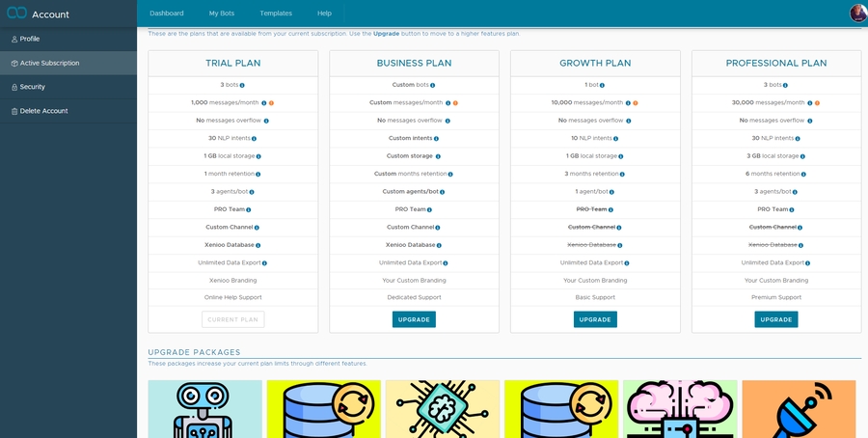The width and height of the screenshot is (868, 438).
Task: Select the robot upgrade package thumbnail
Action: [204, 409]
